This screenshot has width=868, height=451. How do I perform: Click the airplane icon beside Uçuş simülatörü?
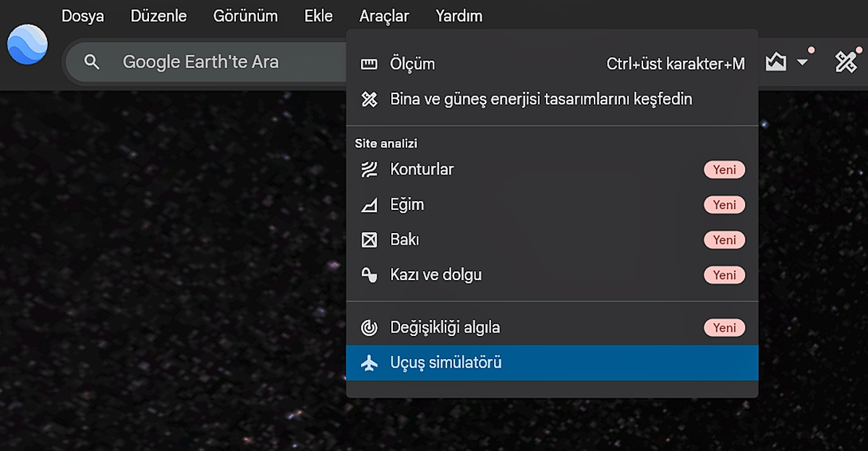click(x=369, y=363)
